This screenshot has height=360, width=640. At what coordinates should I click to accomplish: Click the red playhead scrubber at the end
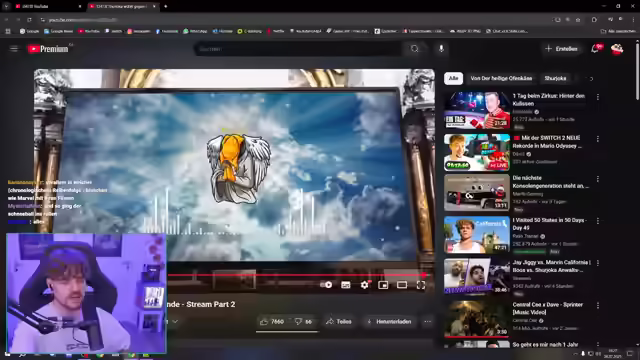click(424, 275)
